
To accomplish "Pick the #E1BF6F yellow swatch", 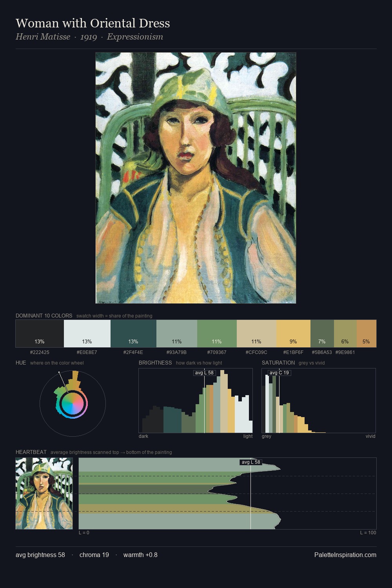I will 293,334.
